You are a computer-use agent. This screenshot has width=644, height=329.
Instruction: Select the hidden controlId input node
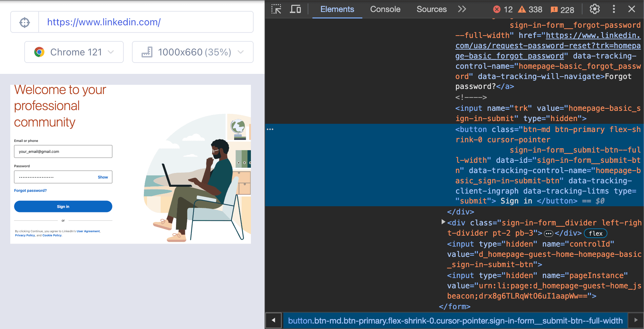point(544,254)
